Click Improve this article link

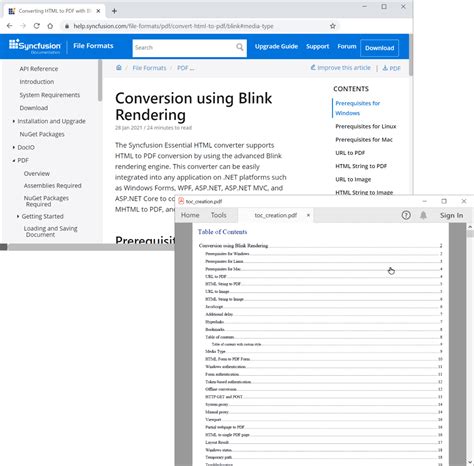pyautogui.click(x=340, y=68)
